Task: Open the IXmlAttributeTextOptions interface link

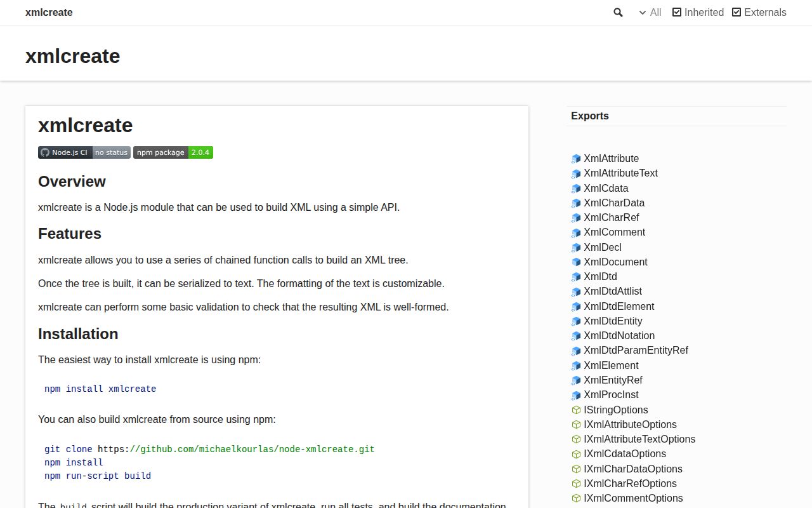Action: point(639,439)
